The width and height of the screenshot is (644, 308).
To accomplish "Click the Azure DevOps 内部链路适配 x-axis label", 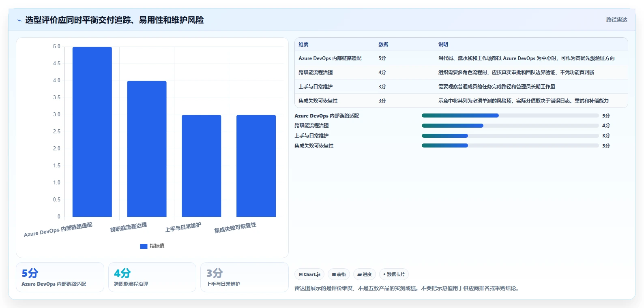I will [x=58, y=230].
